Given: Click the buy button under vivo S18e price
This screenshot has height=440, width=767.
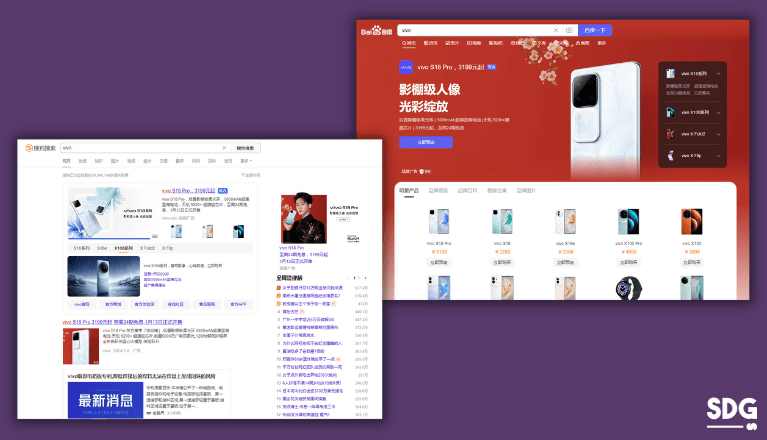Looking at the screenshot, I should tap(565, 263).
